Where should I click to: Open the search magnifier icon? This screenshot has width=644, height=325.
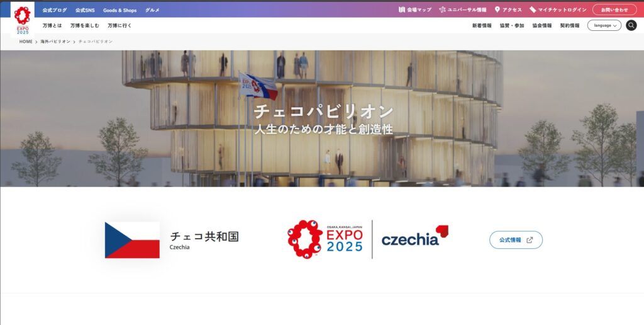631,25
